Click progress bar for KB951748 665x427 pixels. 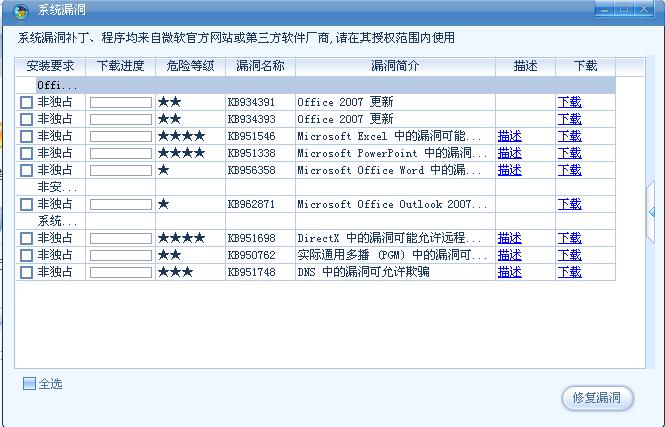[x=121, y=272]
